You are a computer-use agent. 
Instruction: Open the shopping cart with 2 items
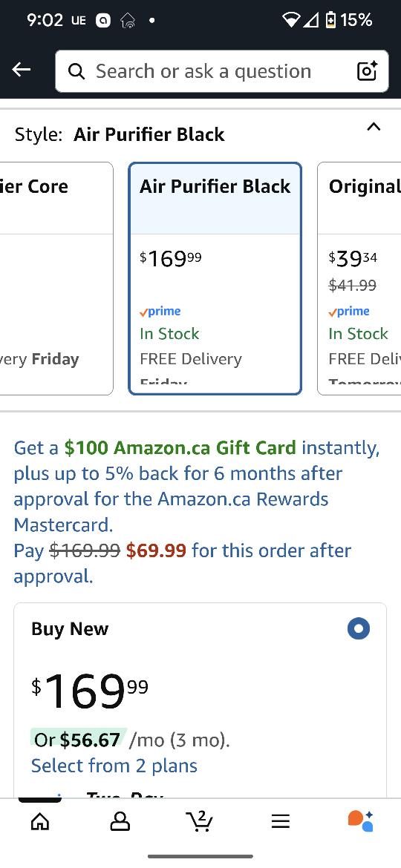(200, 821)
